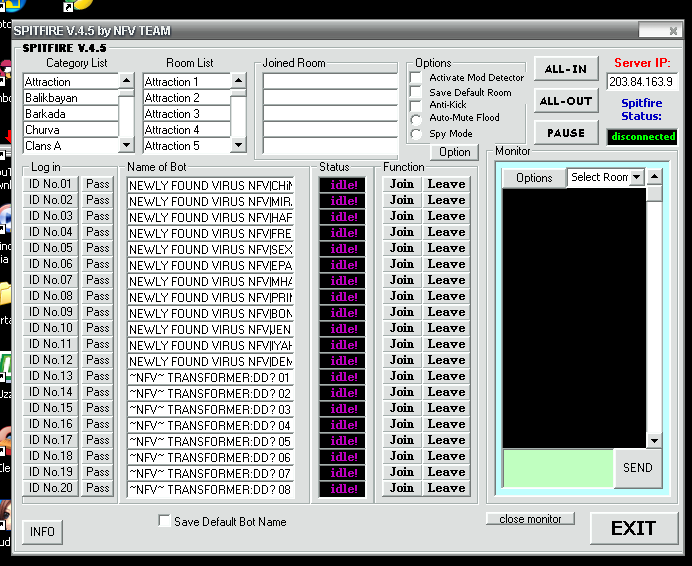The height and width of the screenshot is (566, 692).
Task: Tick the Save Default Room checkbox
Action: click(416, 92)
